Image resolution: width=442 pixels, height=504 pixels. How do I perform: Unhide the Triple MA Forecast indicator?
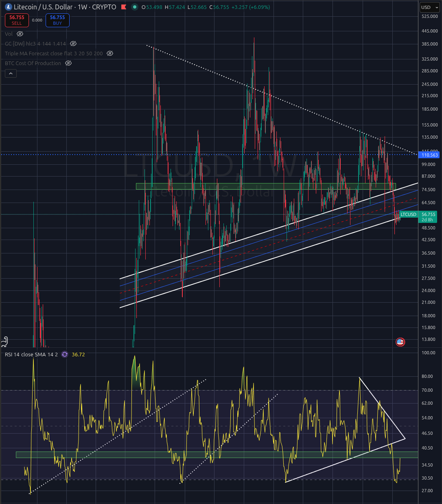110,53
